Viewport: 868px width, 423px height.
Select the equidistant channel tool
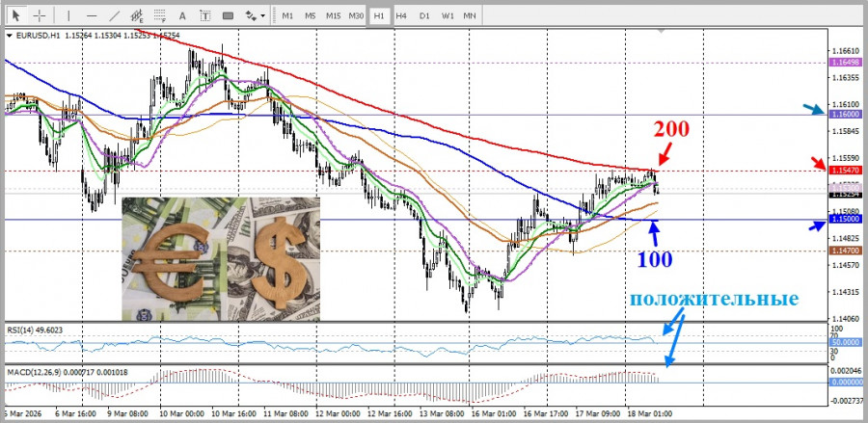coord(138,15)
